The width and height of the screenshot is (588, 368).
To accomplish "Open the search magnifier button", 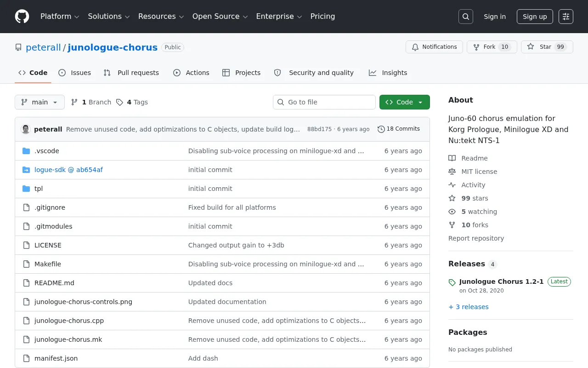I will click(x=466, y=17).
